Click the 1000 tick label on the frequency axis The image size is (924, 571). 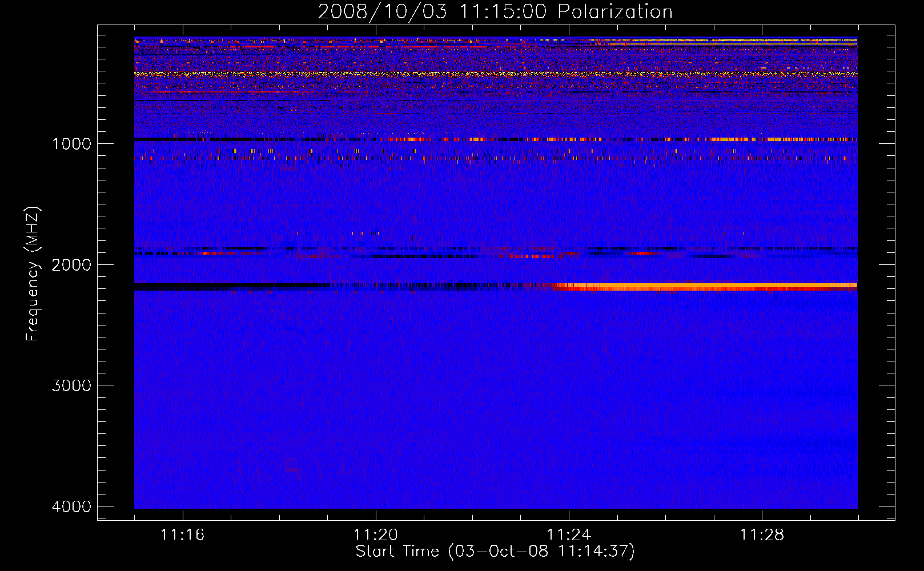coord(71,144)
